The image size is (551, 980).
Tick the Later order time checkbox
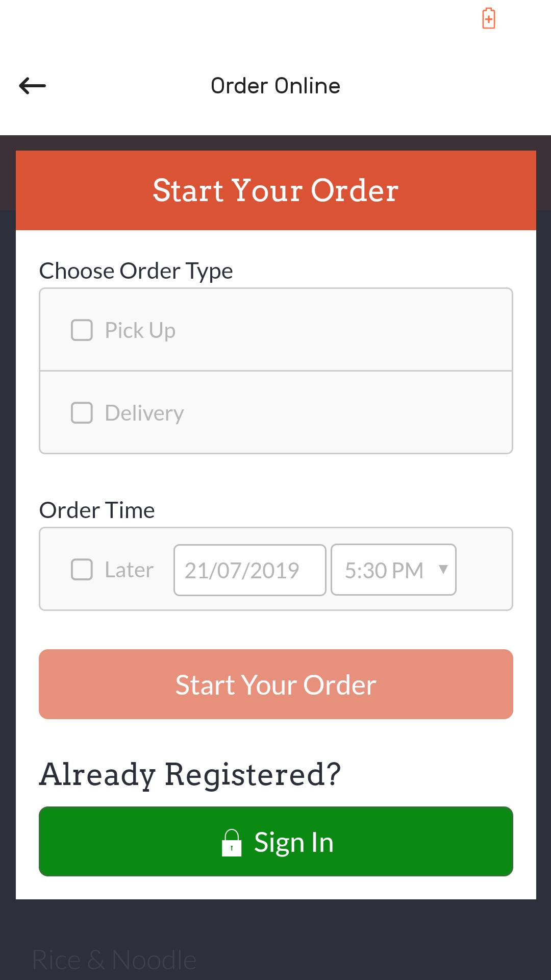82,570
